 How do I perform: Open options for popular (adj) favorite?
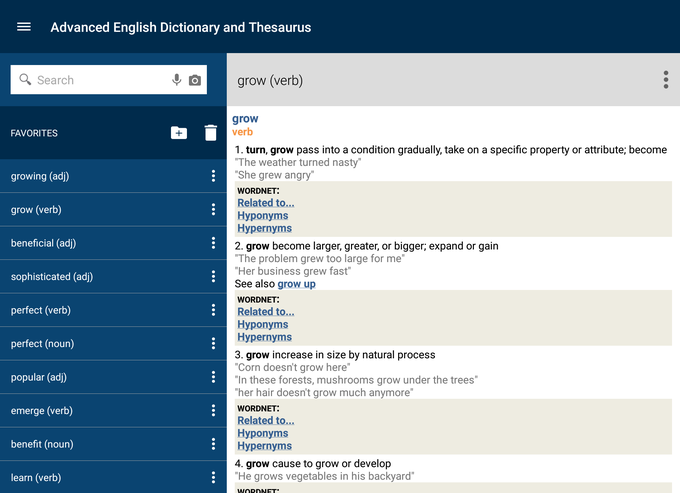click(x=213, y=377)
